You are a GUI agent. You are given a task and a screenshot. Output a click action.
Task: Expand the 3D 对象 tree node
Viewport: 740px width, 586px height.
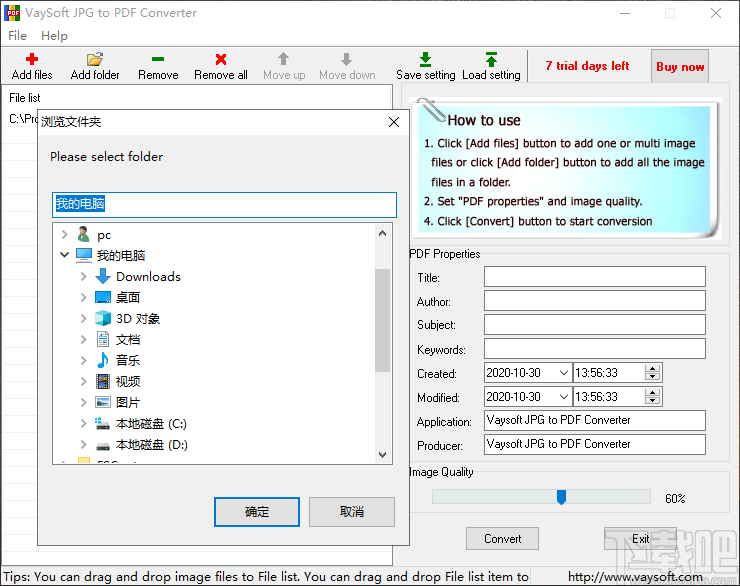[84, 318]
